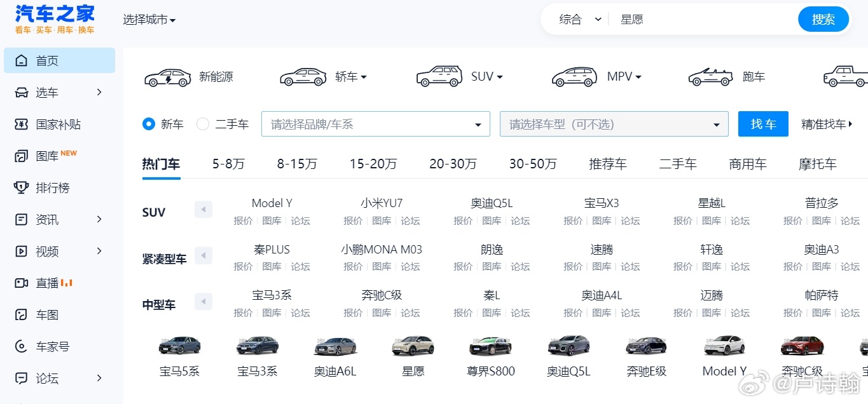Switch to the 20-30万 tab

(453, 165)
